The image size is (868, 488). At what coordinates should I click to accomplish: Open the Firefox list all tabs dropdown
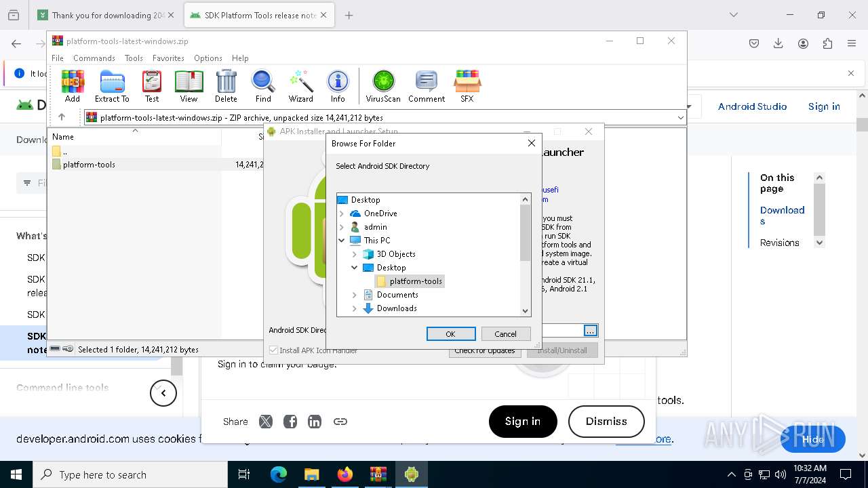[x=733, y=15]
